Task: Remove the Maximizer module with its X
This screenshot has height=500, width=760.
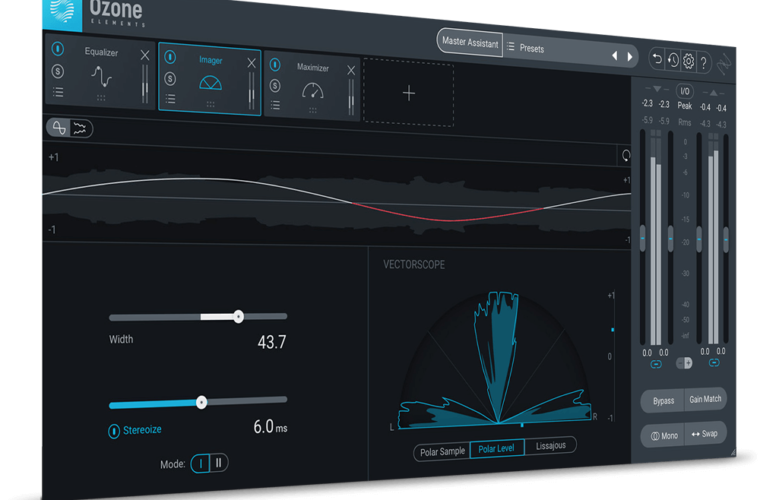Action: pos(351,70)
